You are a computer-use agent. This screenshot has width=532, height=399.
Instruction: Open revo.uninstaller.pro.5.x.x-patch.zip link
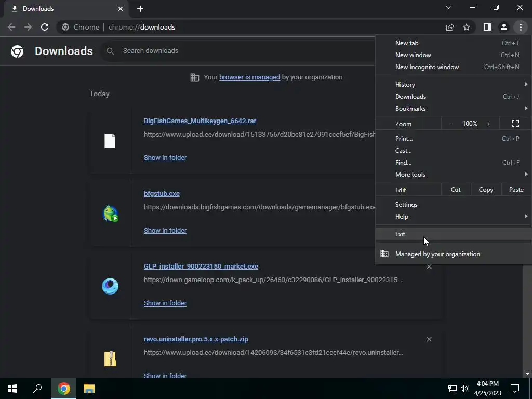coord(196,339)
